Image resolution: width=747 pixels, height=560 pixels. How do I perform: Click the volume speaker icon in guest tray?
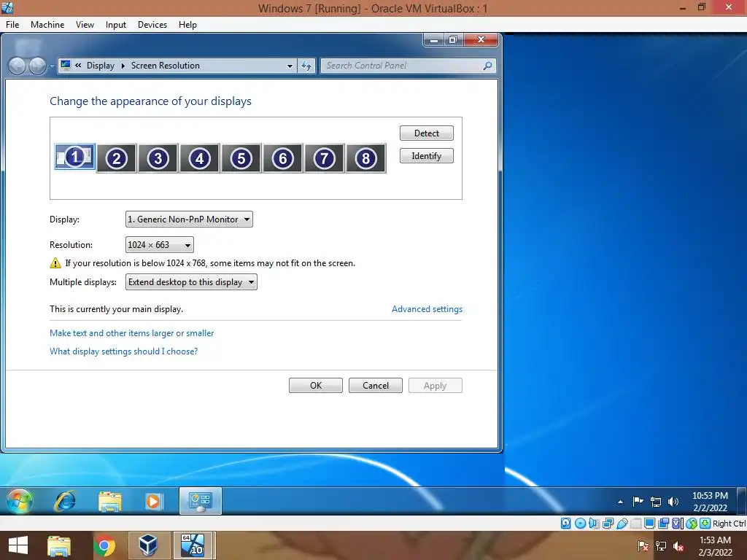(x=673, y=502)
